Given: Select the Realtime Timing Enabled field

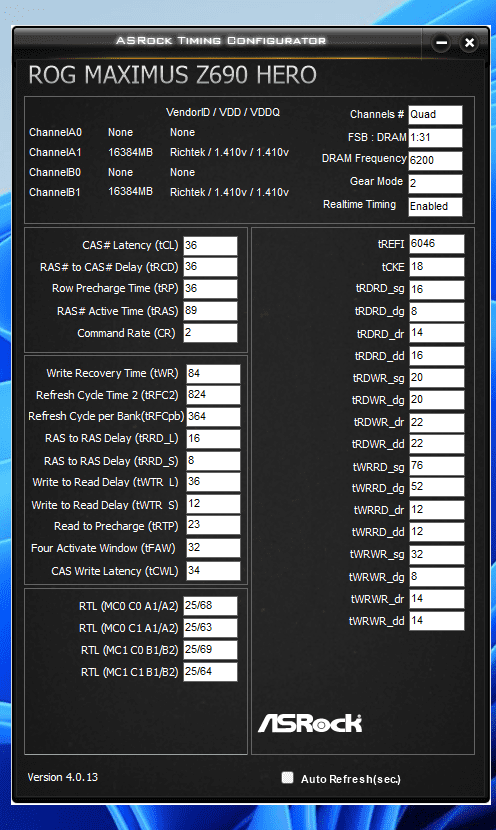Looking at the screenshot, I should (435, 206).
